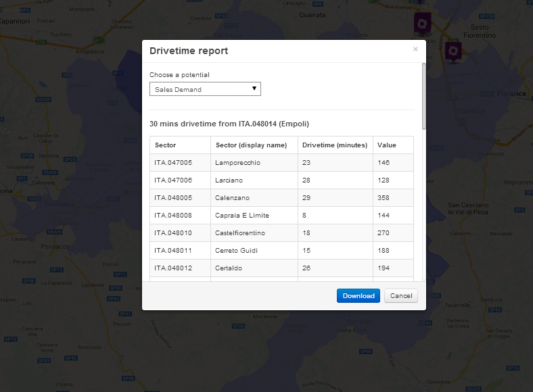
Task: Click the Sector (display name) column header
Action: pos(254,145)
